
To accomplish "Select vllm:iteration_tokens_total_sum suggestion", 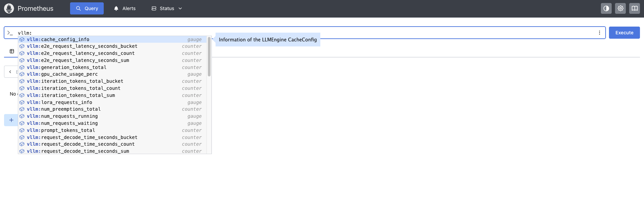I will [112, 95].
